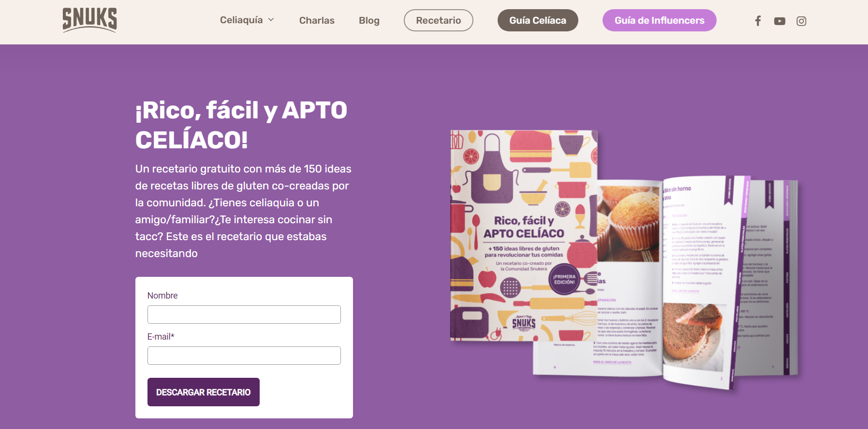Open the Instagram profile icon
868x429 pixels.
801,21
